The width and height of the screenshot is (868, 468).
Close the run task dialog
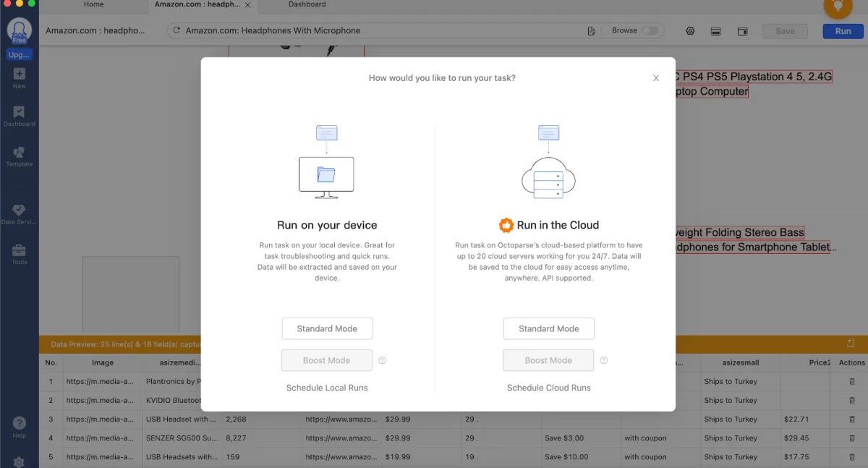tap(656, 78)
